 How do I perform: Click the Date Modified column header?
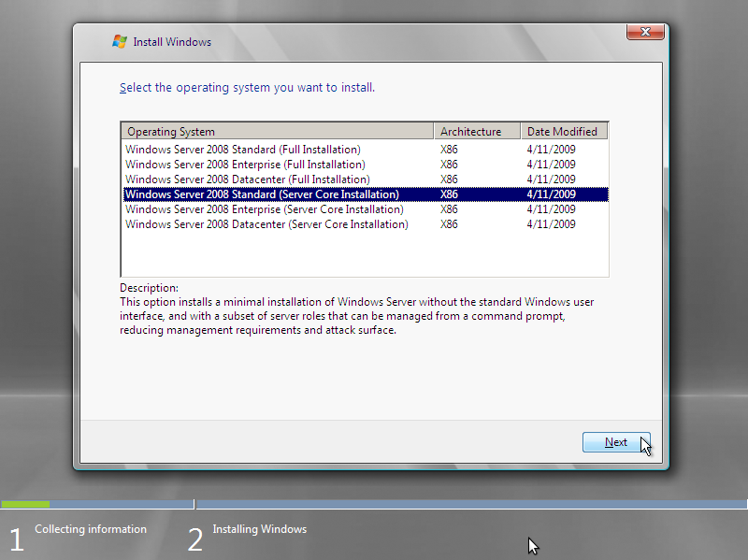point(563,131)
